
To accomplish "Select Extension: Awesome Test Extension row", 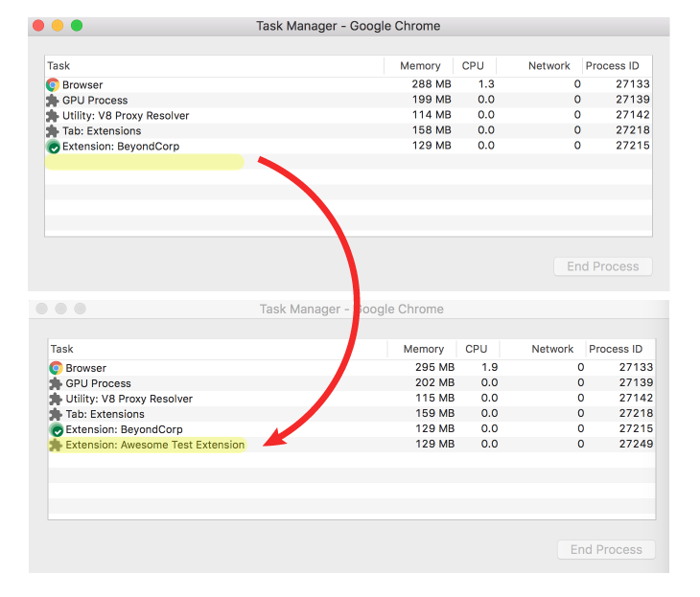I will pos(351,445).
